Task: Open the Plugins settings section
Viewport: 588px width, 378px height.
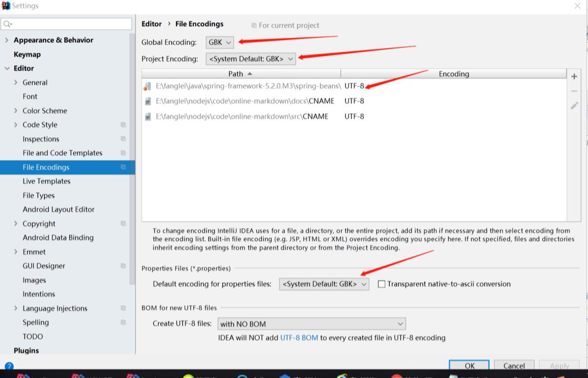Action: pyautogui.click(x=26, y=350)
